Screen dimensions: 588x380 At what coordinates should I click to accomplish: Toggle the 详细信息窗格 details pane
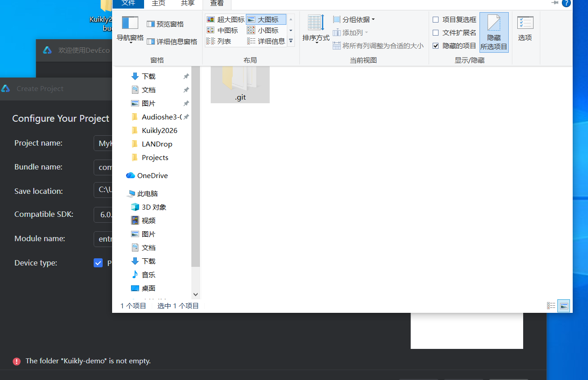click(x=172, y=41)
